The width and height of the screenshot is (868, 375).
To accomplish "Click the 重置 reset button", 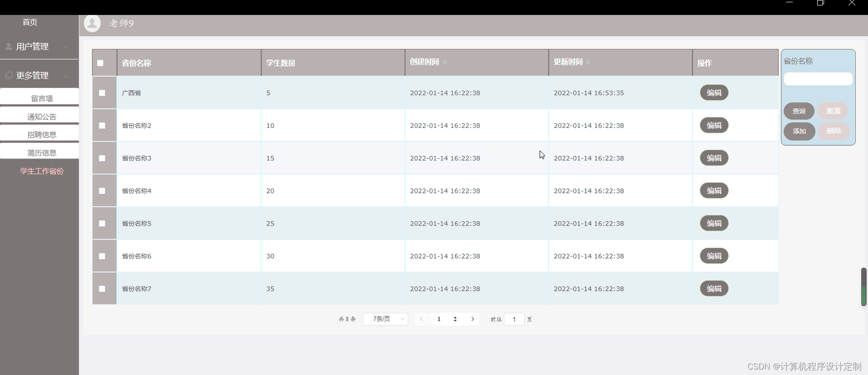I will tap(833, 111).
